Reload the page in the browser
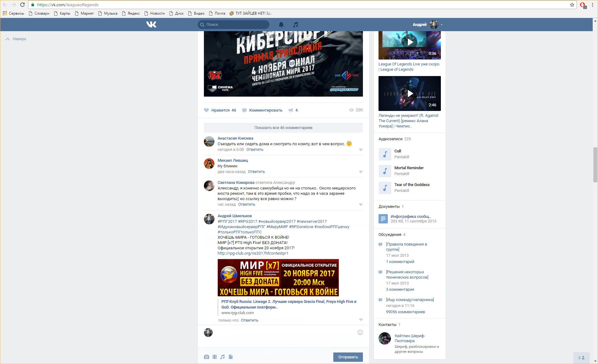Image resolution: width=598 pixels, height=364 pixels. (x=22, y=5)
